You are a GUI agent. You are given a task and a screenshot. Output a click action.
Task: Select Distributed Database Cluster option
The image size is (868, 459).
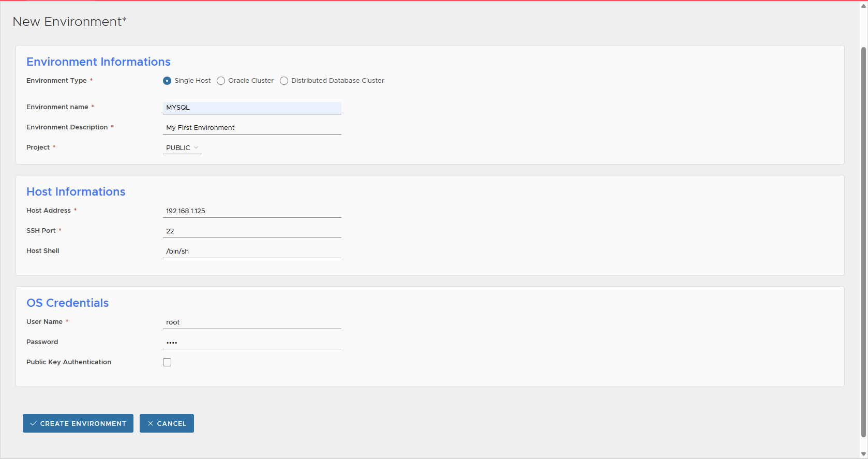click(x=284, y=81)
